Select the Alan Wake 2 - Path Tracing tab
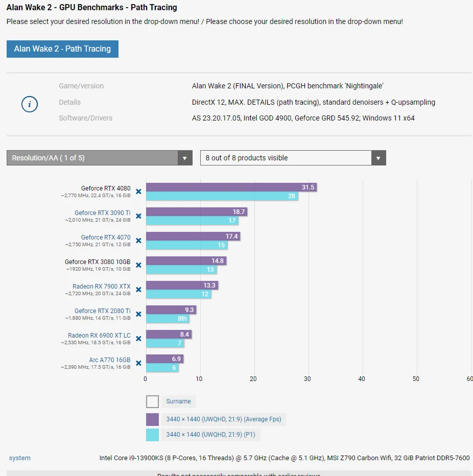The width and height of the screenshot is (473, 476). [62, 49]
